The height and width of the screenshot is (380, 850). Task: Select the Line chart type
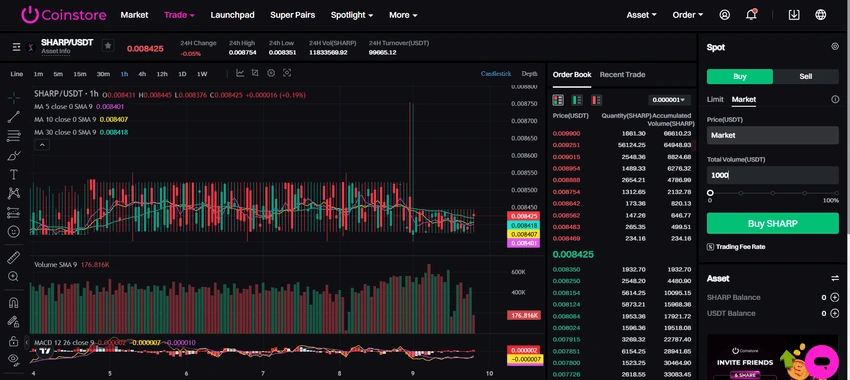(x=17, y=74)
